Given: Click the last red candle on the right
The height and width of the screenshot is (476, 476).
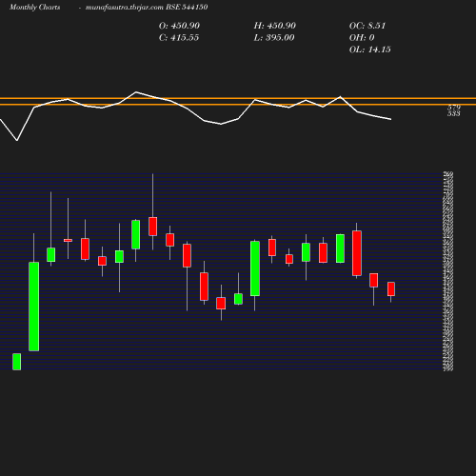Looking at the screenshot, I should pos(391,288).
